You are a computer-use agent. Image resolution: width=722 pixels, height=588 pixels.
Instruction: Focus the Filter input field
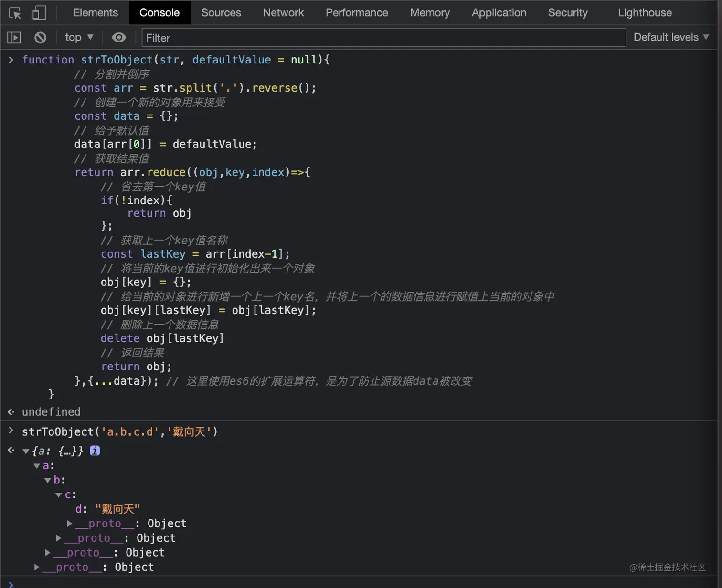pos(384,38)
